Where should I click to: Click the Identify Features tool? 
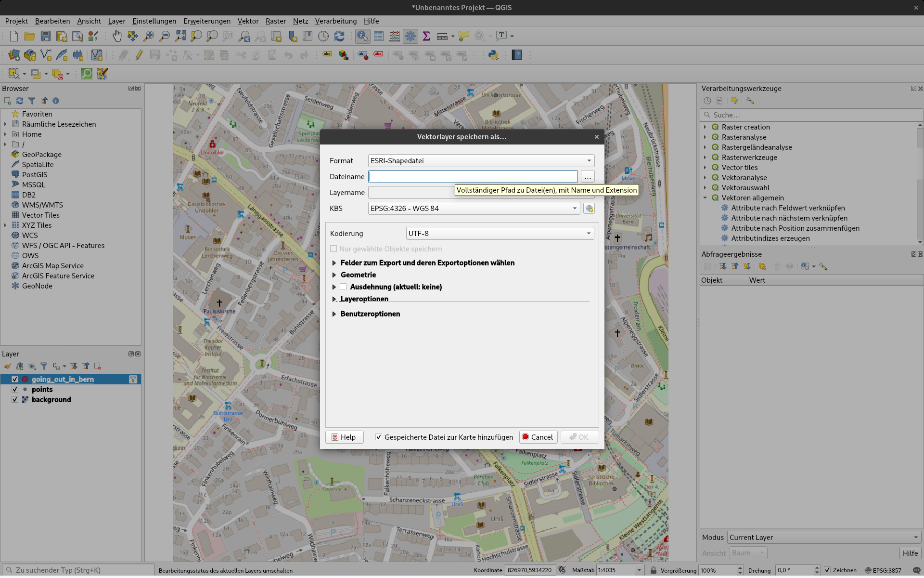click(362, 36)
